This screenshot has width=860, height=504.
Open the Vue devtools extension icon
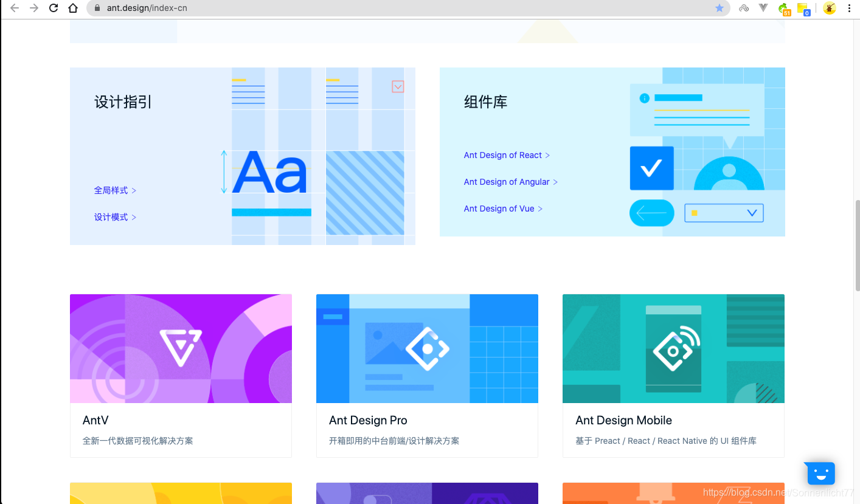click(763, 8)
